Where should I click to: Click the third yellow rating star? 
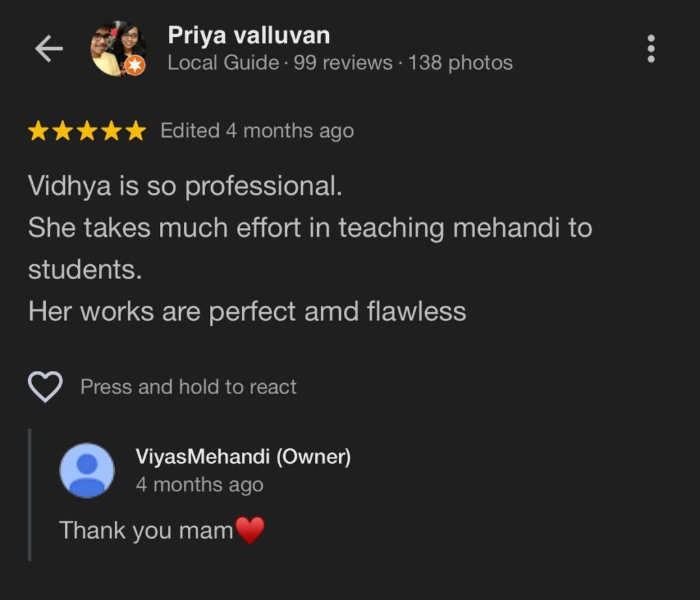point(87,131)
